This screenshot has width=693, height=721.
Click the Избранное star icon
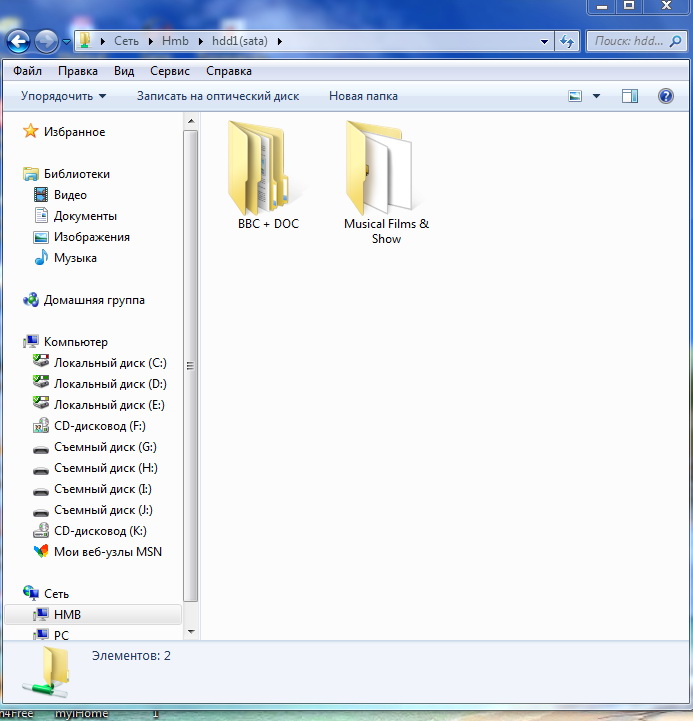[31, 132]
